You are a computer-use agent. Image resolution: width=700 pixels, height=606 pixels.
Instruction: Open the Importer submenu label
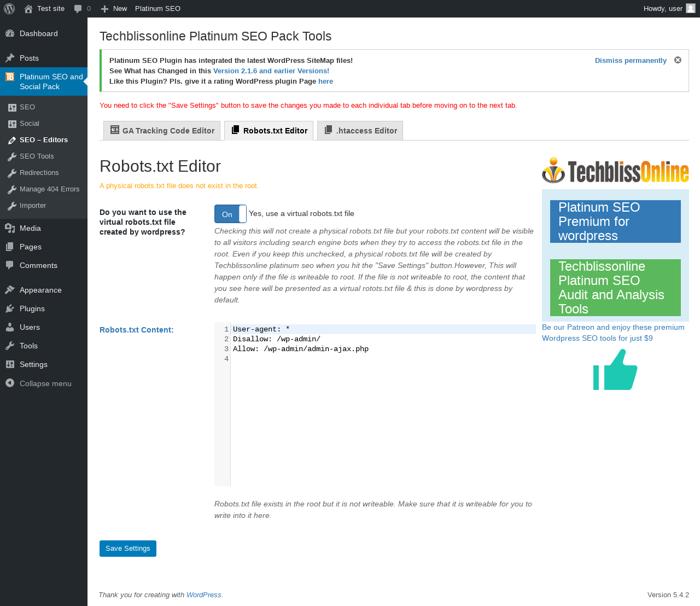33,206
